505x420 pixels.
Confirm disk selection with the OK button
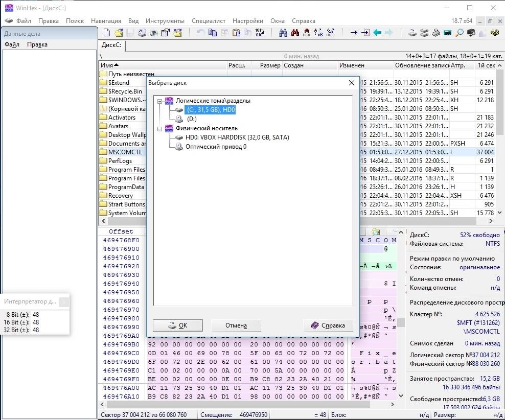[178, 325]
